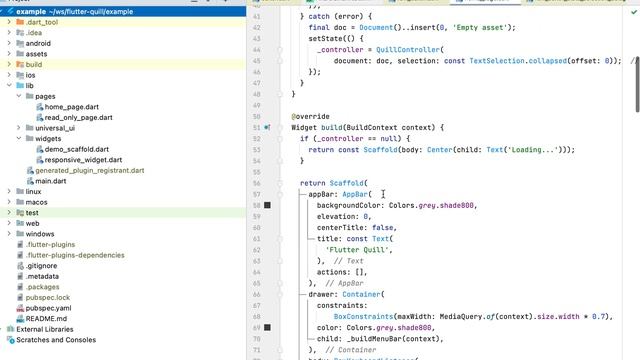Click override gutter icon on line 51

point(267,127)
